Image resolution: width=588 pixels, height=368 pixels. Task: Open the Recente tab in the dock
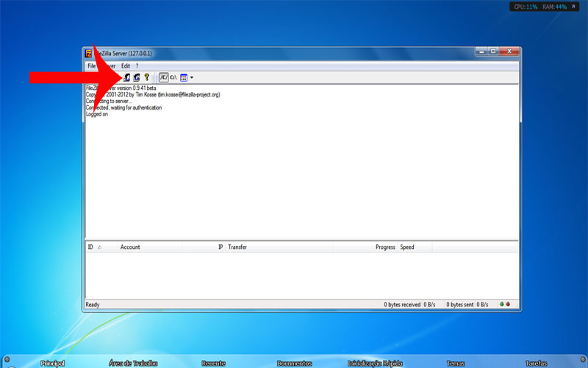[213, 363]
